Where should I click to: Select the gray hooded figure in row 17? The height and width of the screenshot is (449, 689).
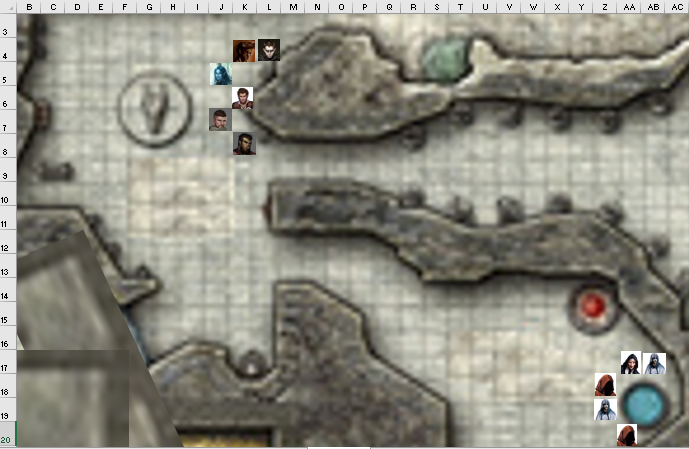[655, 363]
